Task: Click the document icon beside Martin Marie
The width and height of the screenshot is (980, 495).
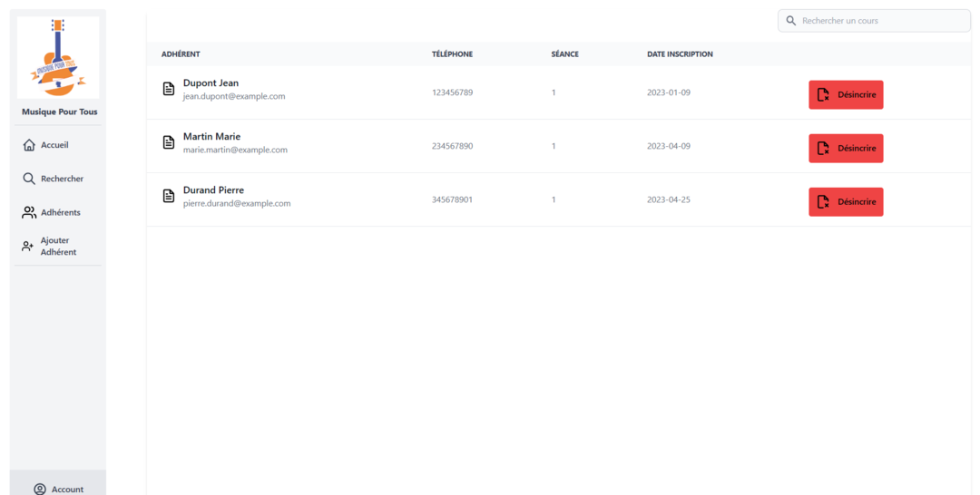Action: (x=169, y=142)
